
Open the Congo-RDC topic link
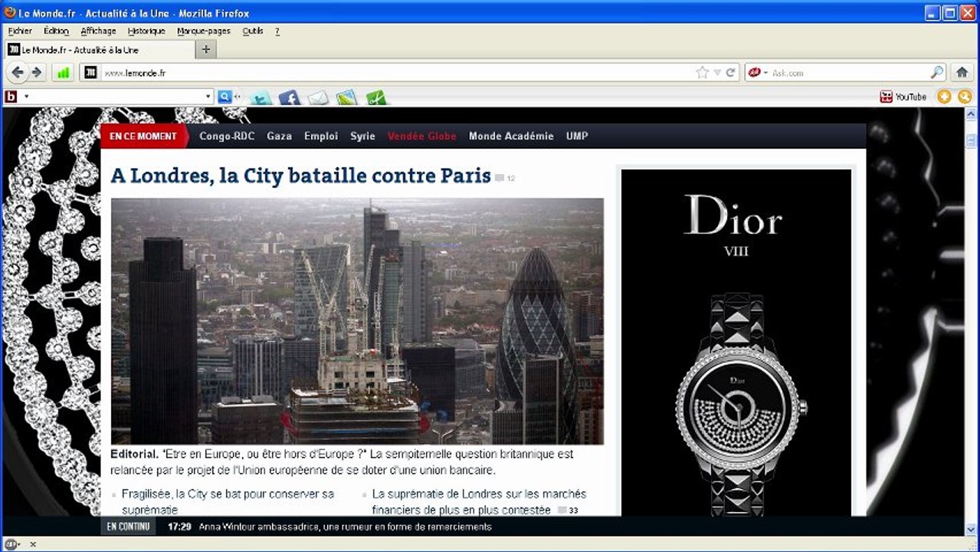click(227, 136)
